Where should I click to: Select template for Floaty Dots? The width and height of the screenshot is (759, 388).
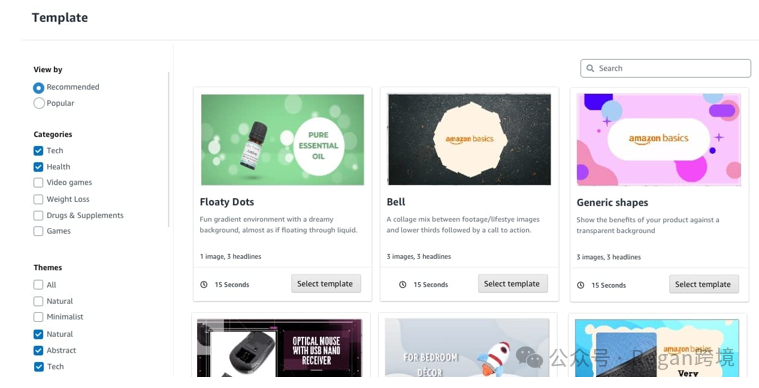coord(326,284)
